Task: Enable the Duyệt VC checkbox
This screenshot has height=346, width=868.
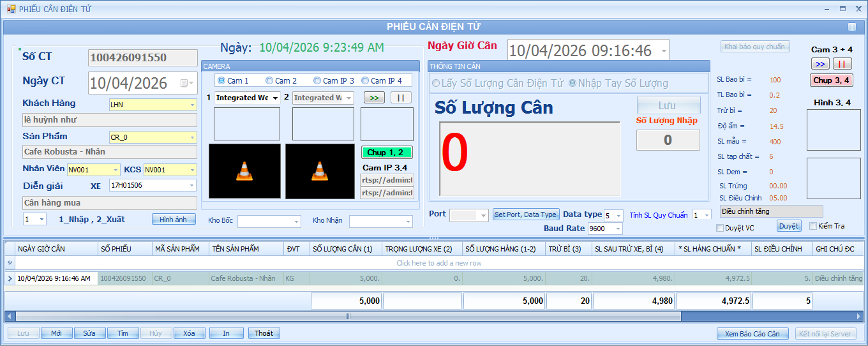Action: [x=720, y=228]
